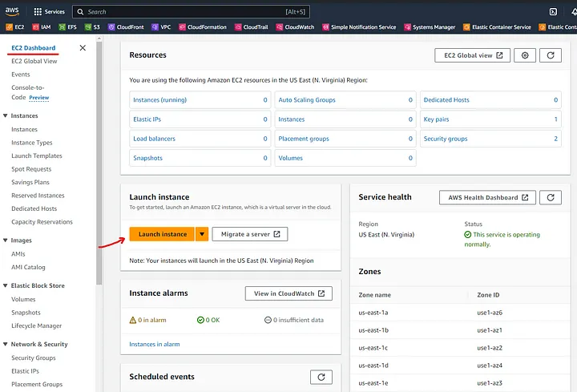The image size is (577, 392).
Task: Click the 0 in alarm warning icon
Action: click(133, 320)
